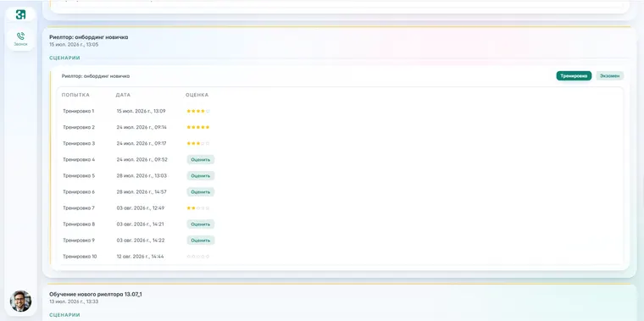Select the Тренировка 2 row label
644x321 pixels.
[79, 127]
